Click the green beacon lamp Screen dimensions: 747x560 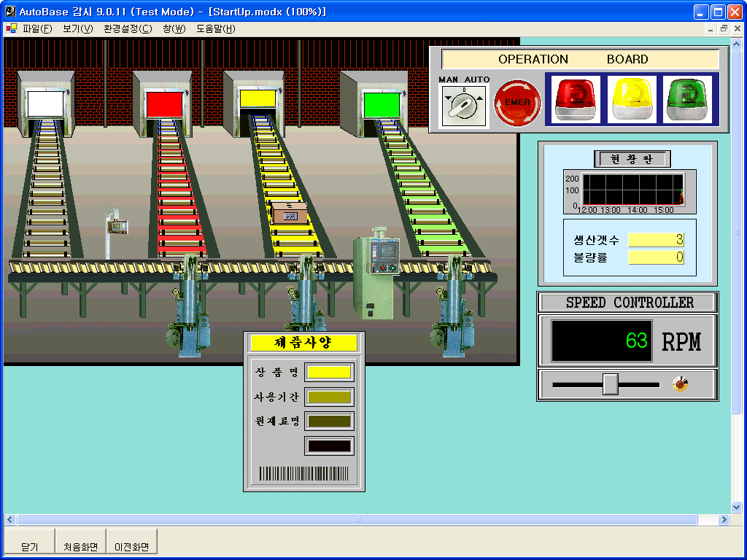tap(687, 99)
